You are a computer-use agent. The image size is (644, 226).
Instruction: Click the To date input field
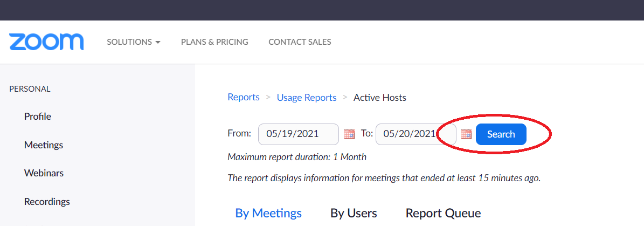(416, 134)
